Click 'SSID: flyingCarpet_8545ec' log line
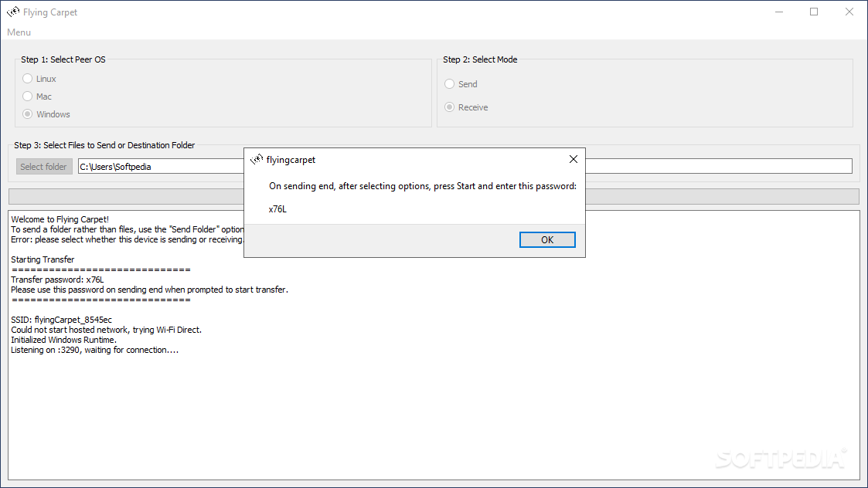868x488 pixels. click(61, 320)
